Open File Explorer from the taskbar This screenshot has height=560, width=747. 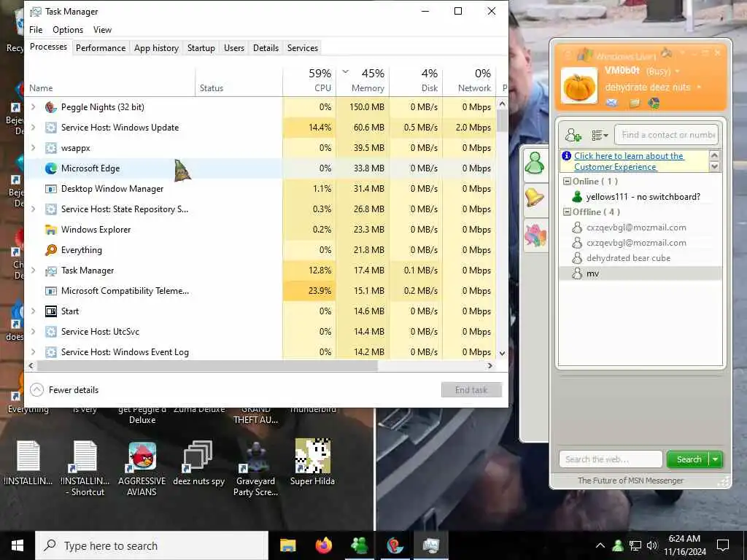pos(287,545)
